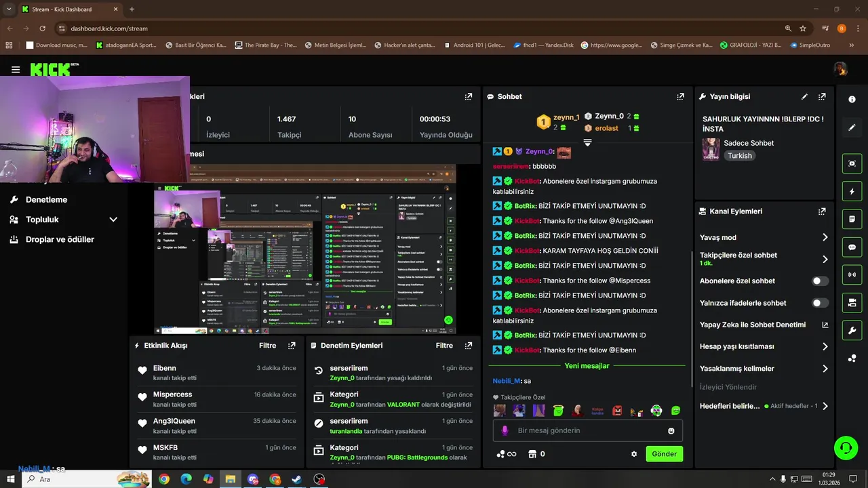Pop out the Etkinlik Akışı panel

(x=292, y=346)
